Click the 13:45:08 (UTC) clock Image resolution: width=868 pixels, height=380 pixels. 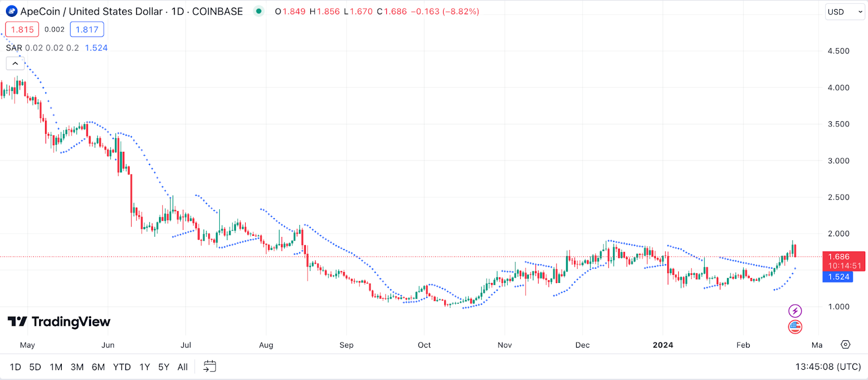[828, 367]
